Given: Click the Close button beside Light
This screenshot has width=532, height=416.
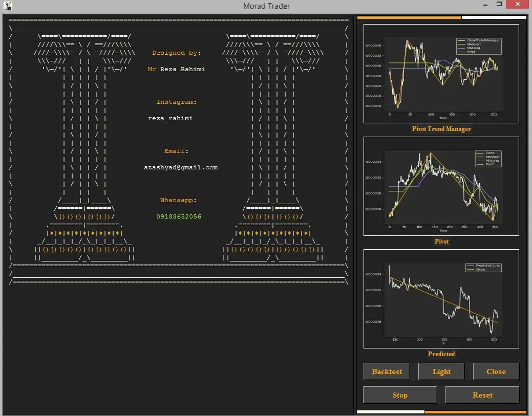Looking at the screenshot, I should [x=496, y=371].
